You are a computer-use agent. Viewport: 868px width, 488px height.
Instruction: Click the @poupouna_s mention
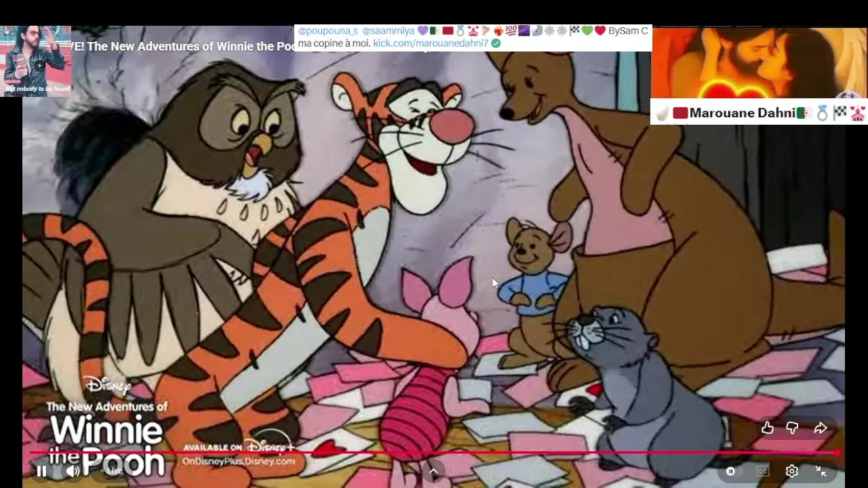click(328, 30)
